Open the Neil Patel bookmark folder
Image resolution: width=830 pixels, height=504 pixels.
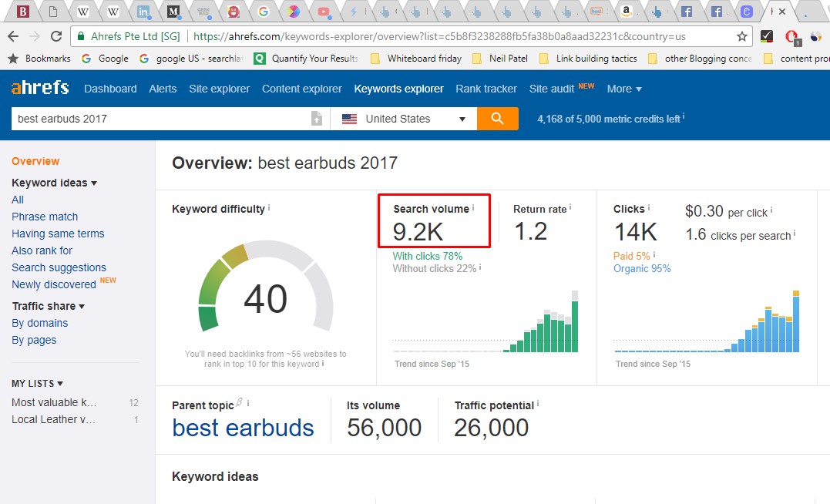500,59
